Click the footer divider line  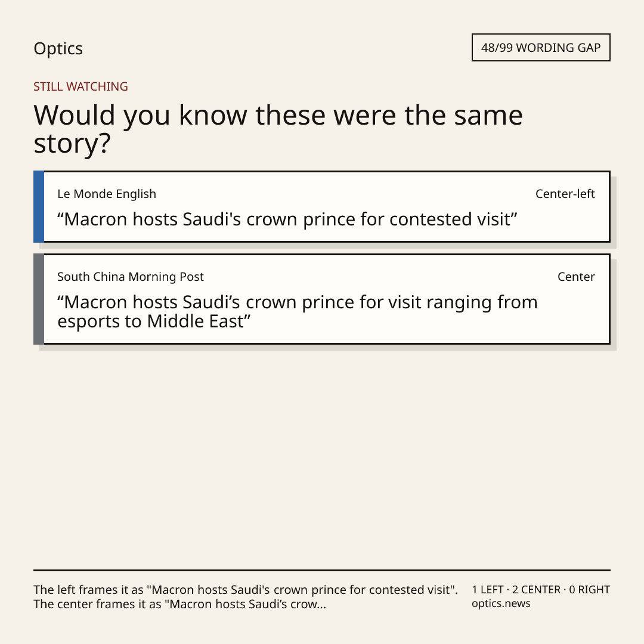click(322, 570)
